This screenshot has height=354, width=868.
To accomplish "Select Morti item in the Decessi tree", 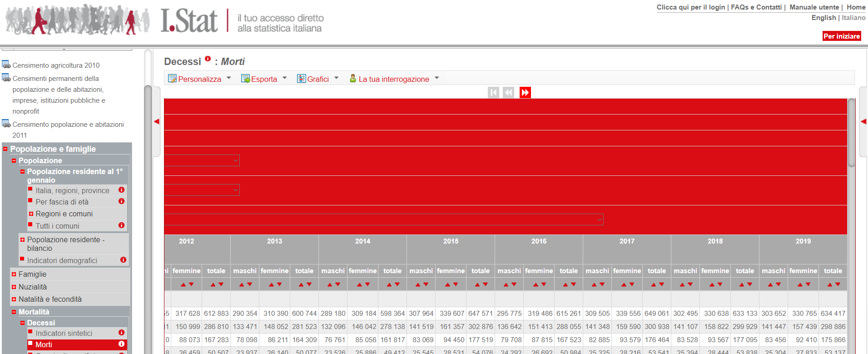I will (x=44, y=345).
